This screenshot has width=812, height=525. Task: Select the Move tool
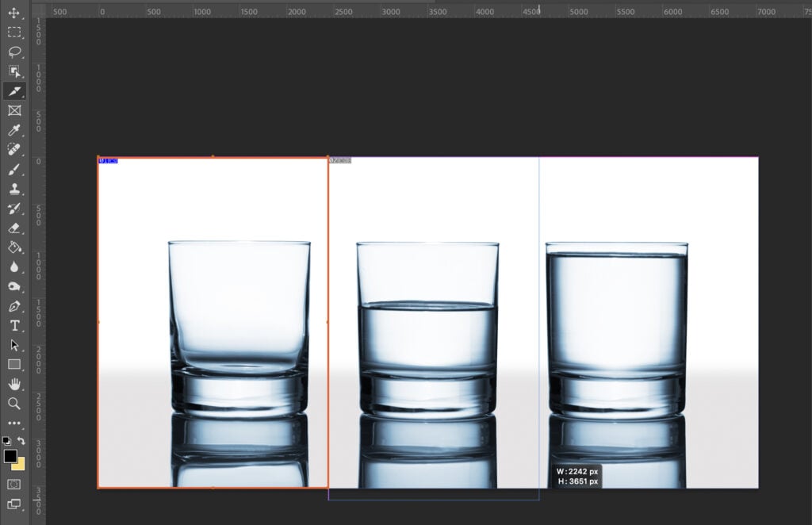13,13
